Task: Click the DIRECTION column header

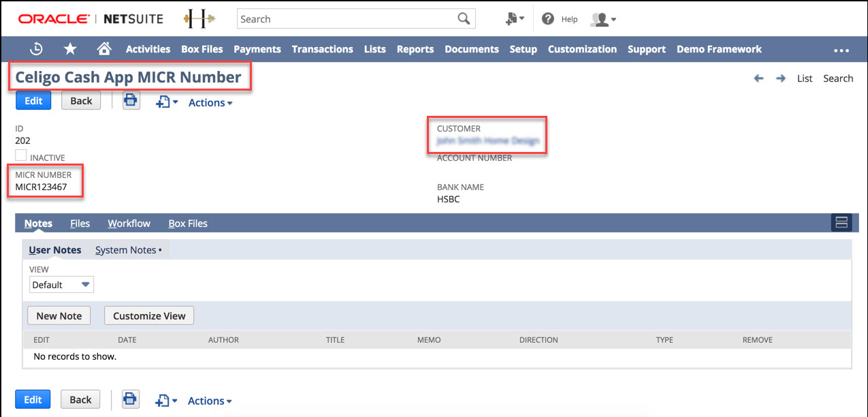Action: tap(539, 340)
